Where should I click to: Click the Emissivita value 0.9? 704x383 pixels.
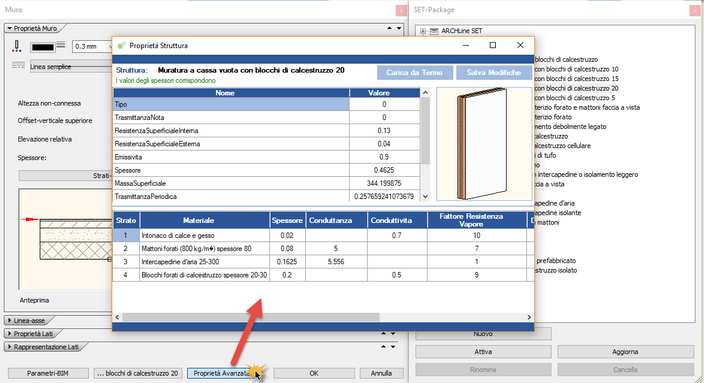click(384, 157)
